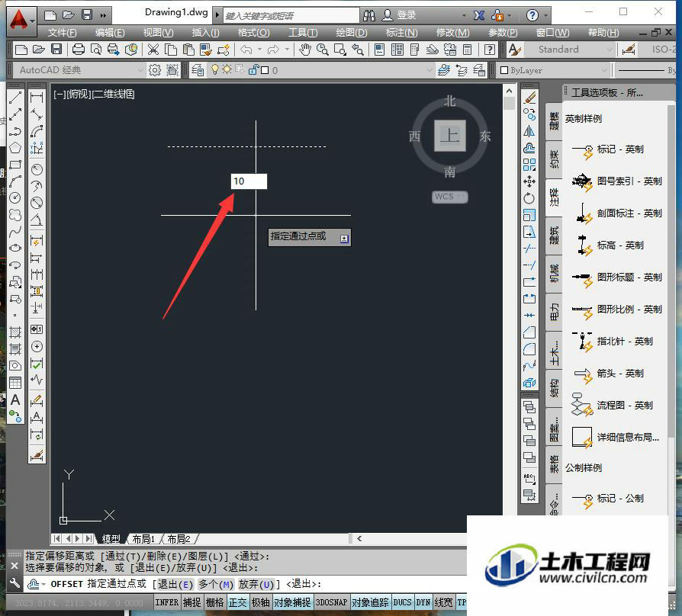This screenshot has height=616, width=682.
Task: Toggle 极轴 polar tracking
Action: tap(261, 602)
